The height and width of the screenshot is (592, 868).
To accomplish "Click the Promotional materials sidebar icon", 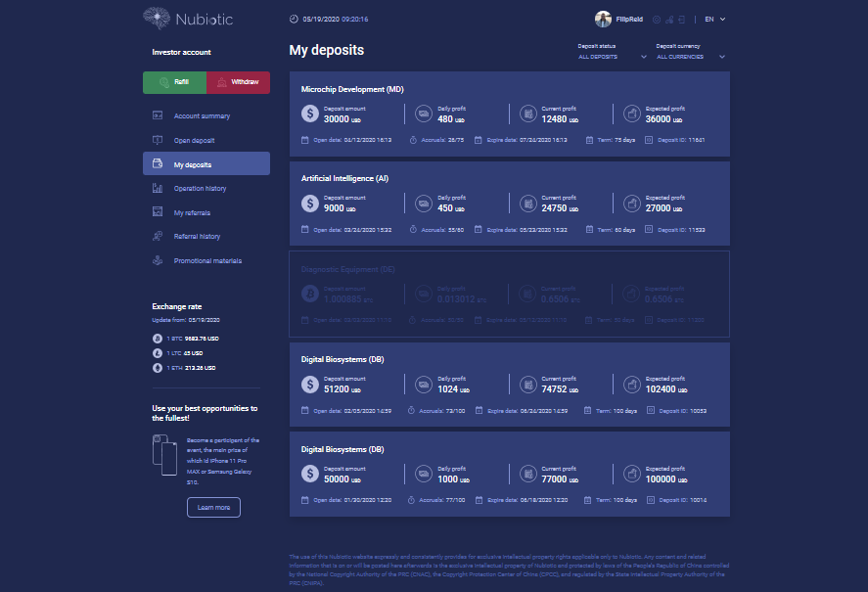I will (x=158, y=260).
